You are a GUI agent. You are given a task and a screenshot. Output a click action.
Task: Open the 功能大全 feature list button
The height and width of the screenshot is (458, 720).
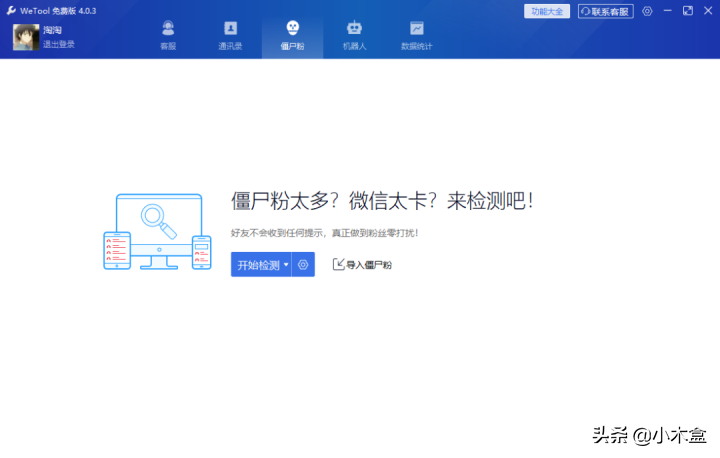(x=547, y=11)
